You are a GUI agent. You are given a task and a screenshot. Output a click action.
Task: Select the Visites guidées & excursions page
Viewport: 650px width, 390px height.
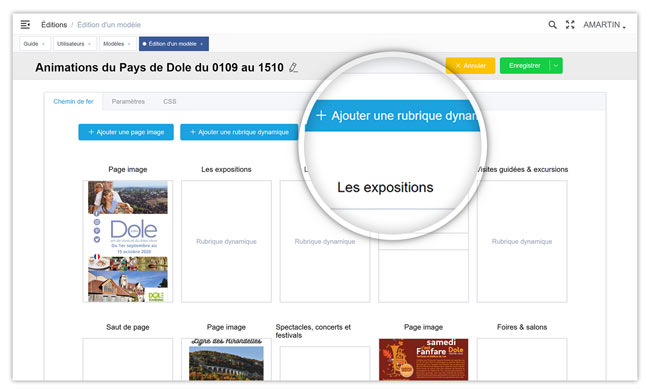pos(522,241)
